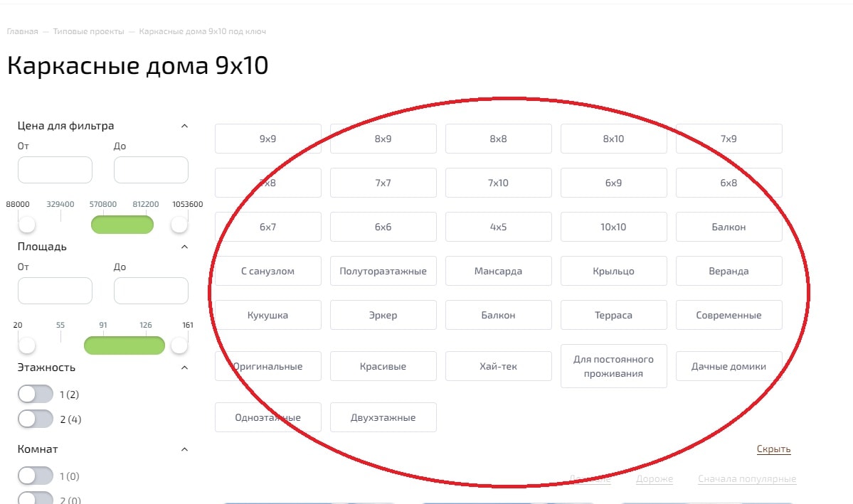The height and width of the screenshot is (504, 853).
Task: Click the Скрыть link to hide tags
Action: [x=773, y=449]
